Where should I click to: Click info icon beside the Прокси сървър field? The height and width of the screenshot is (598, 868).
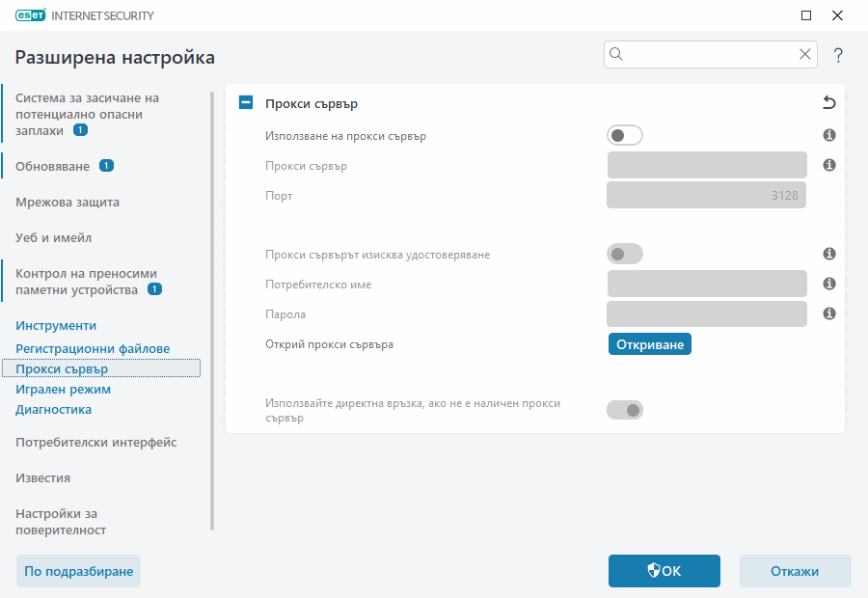coord(828,165)
